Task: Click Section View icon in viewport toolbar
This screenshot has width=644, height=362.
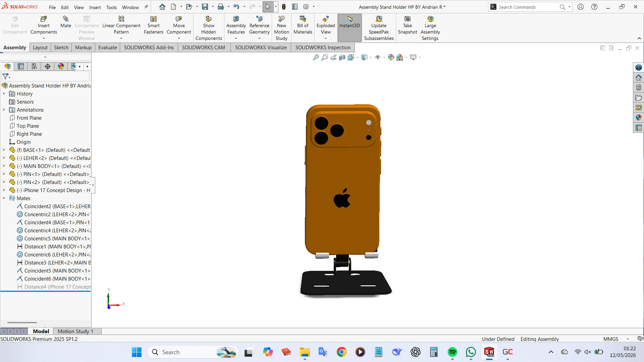Action: 342,57
